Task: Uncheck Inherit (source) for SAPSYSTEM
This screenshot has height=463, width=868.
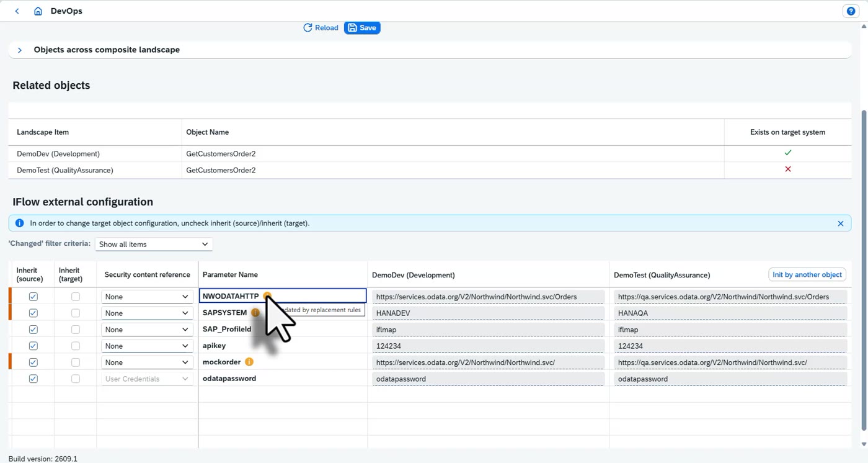Action: click(x=33, y=313)
